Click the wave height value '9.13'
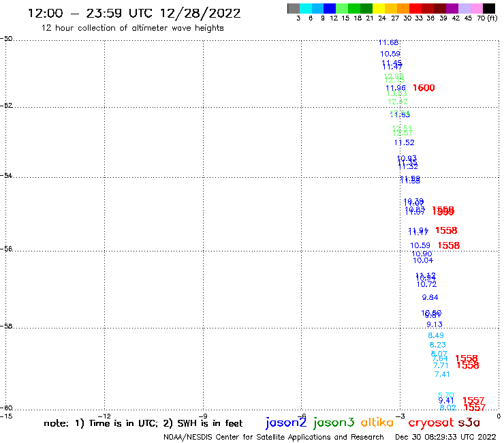Screen dimensions: 504x443 point(435,324)
